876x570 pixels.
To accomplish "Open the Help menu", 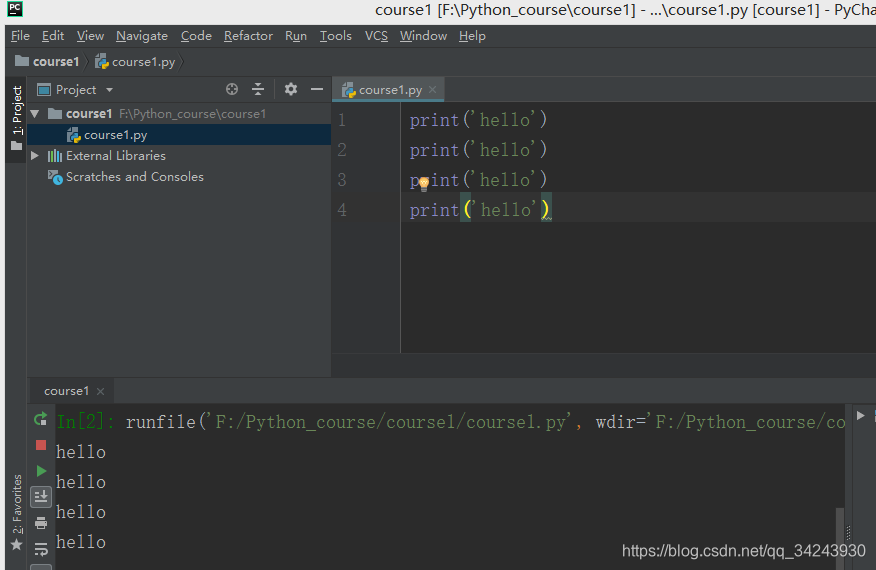I will click(x=472, y=36).
